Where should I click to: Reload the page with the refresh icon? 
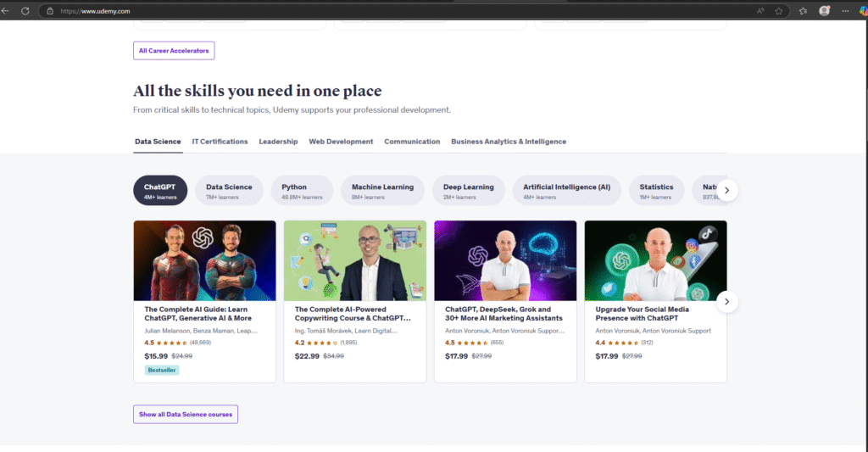[25, 10]
